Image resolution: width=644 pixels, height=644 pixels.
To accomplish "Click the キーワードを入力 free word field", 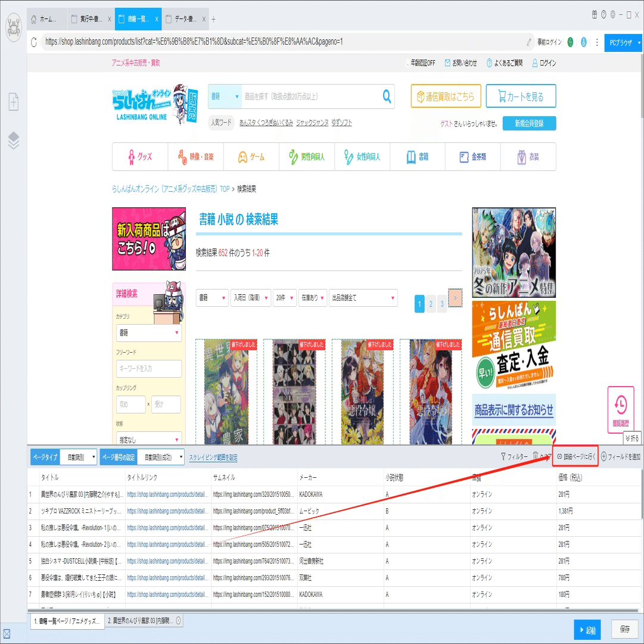I will pos(149,368).
